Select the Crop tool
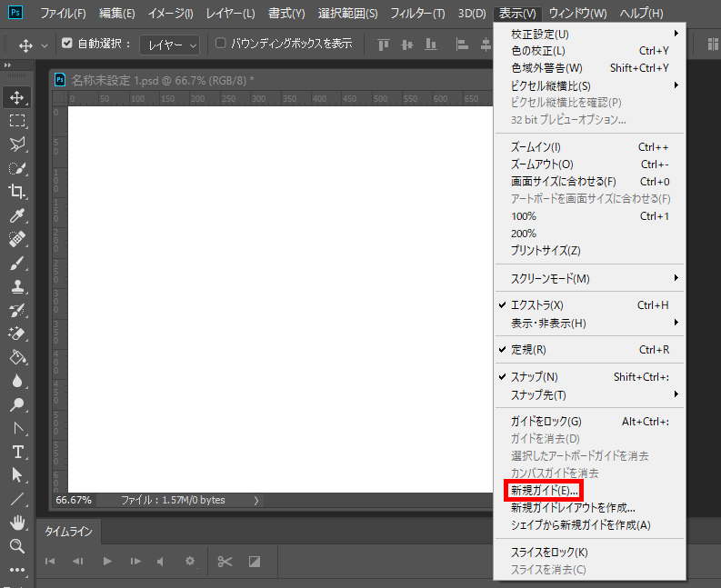Image resolution: width=721 pixels, height=588 pixels. (x=17, y=192)
